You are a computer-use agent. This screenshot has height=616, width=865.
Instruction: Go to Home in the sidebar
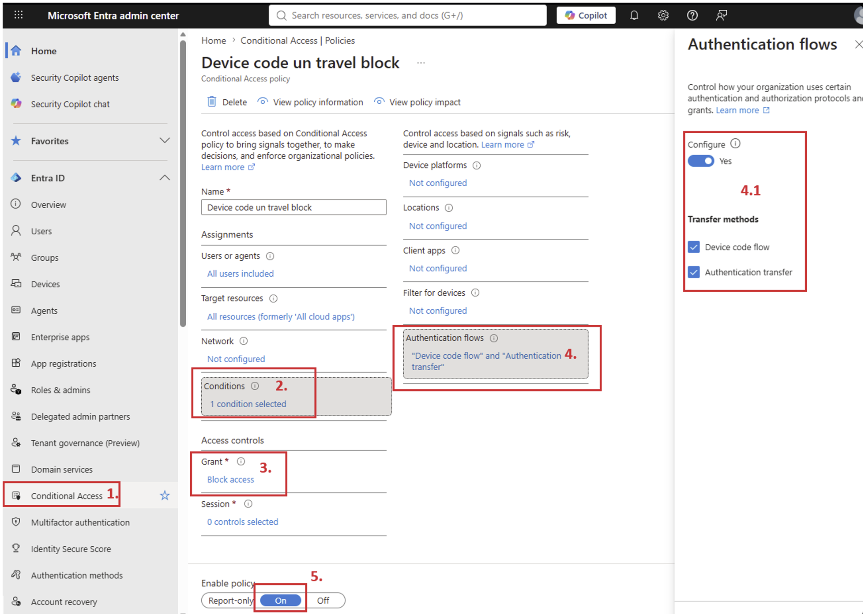click(44, 51)
